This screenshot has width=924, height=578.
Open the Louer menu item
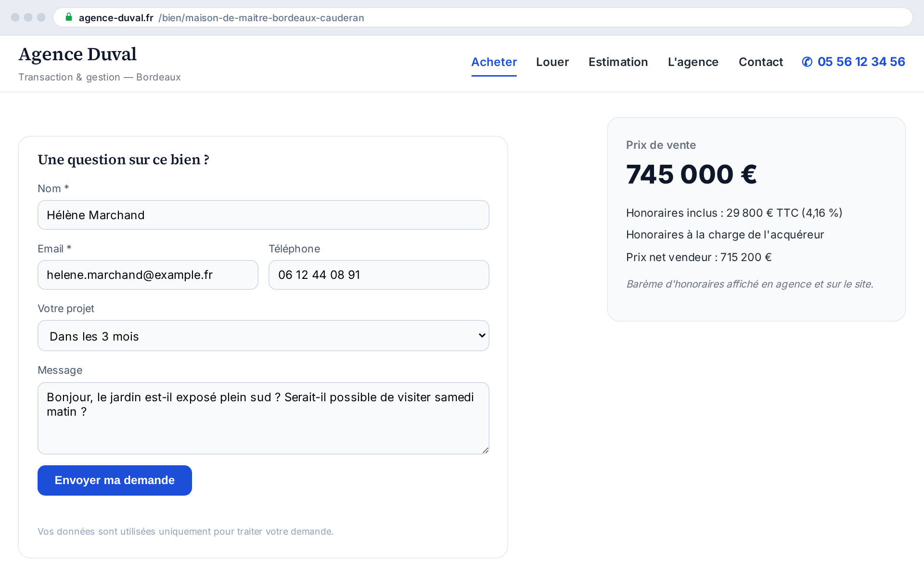point(552,62)
